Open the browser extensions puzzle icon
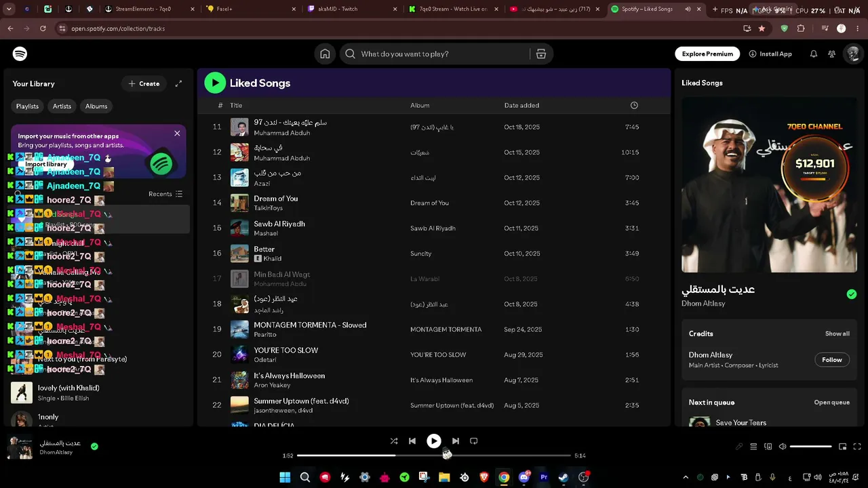Viewport: 868px width, 488px height. (801, 28)
